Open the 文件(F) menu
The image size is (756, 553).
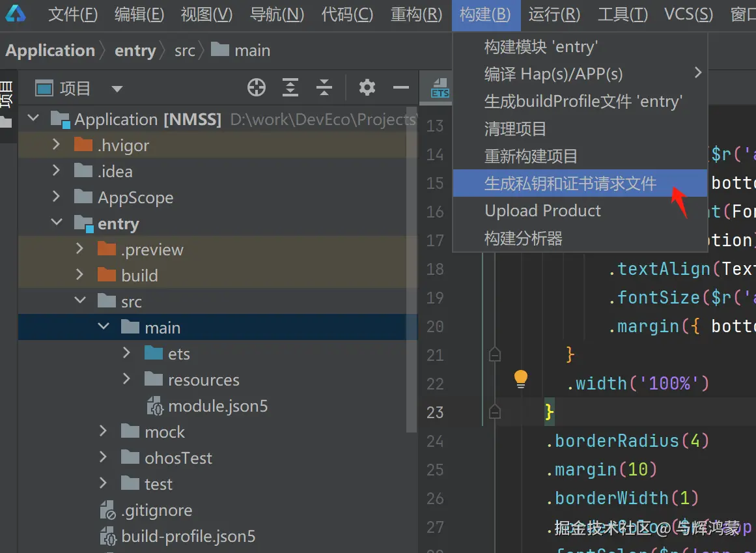tap(73, 14)
